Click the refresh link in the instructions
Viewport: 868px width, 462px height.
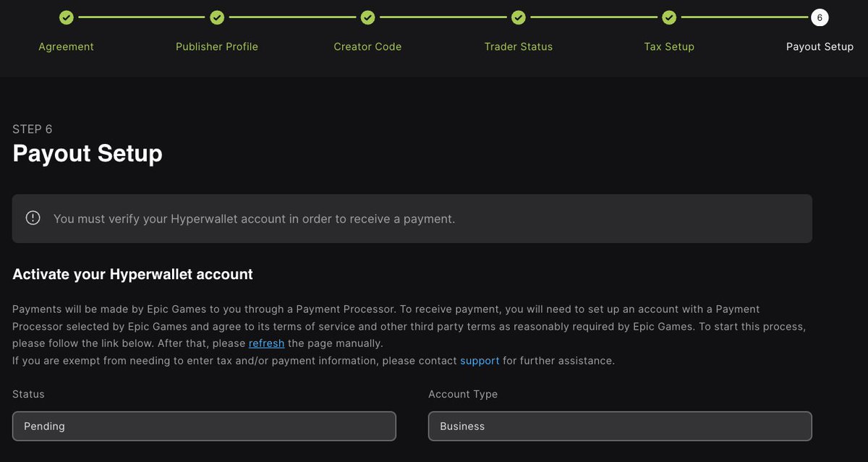[266, 343]
